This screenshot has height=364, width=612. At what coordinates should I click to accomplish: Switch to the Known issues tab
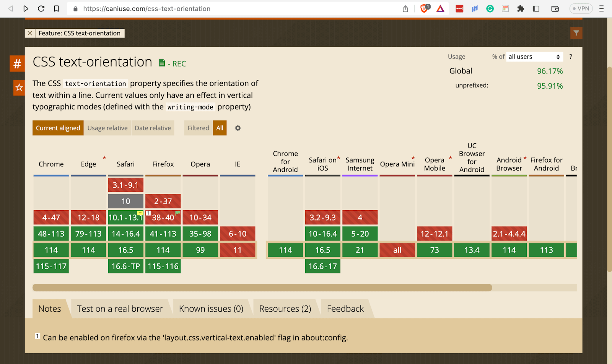pos(211,308)
